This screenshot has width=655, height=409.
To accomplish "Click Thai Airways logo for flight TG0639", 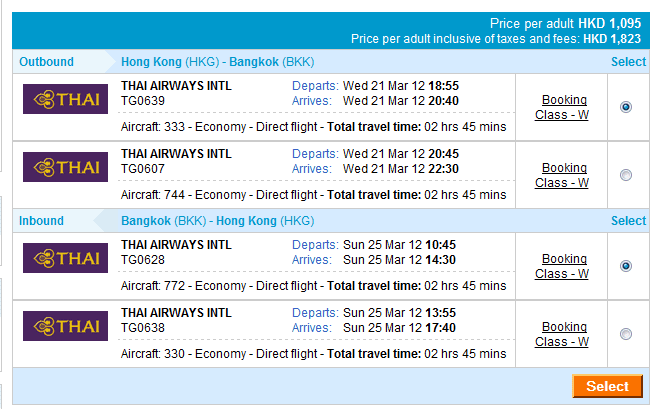I will coord(66,99).
